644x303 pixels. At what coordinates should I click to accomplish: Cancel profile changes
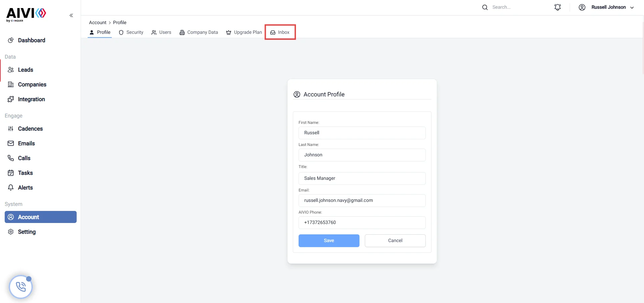tap(395, 241)
